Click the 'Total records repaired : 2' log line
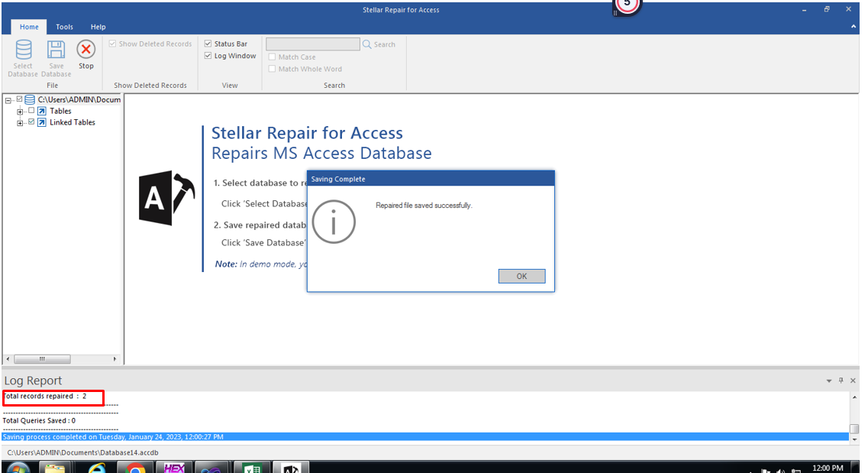 click(45, 396)
